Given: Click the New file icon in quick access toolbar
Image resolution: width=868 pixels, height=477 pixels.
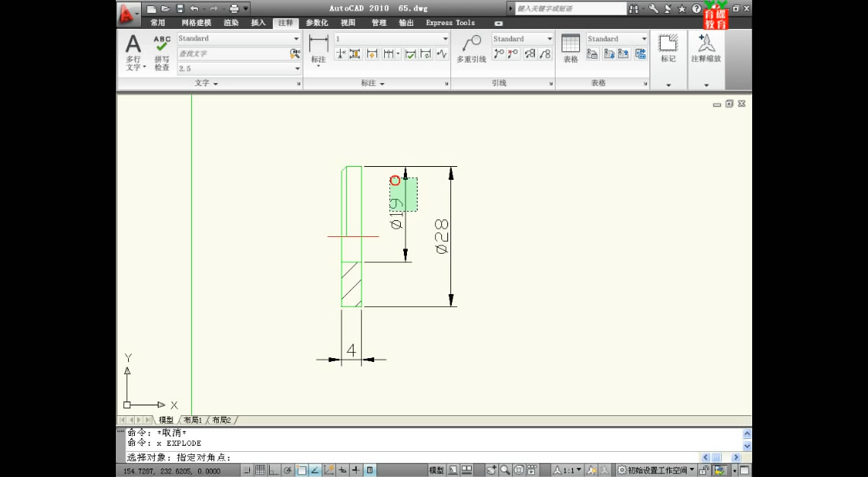Looking at the screenshot, I should [x=151, y=8].
